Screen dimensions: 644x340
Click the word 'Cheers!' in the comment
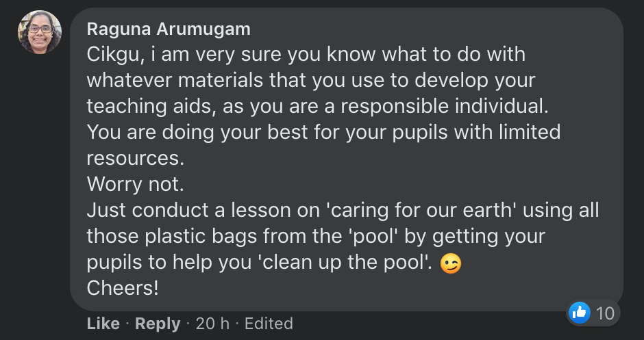click(x=123, y=288)
